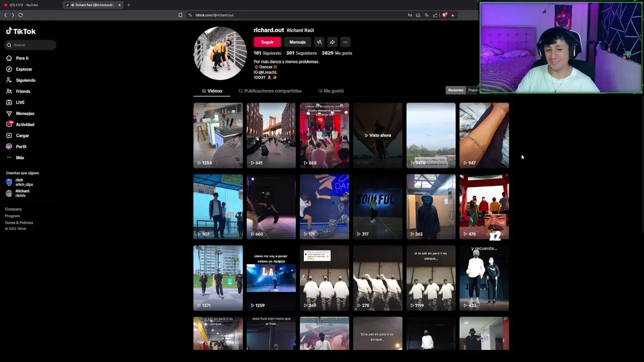Go to Explorar in the sidebar

click(x=19, y=69)
